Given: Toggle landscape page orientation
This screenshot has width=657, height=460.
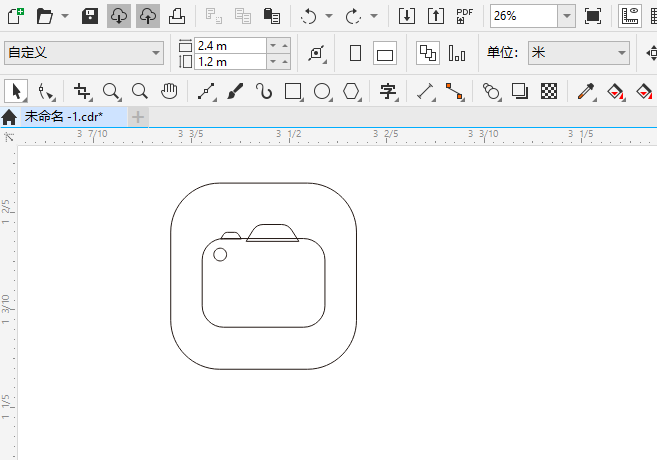Looking at the screenshot, I should click(385, 53).
